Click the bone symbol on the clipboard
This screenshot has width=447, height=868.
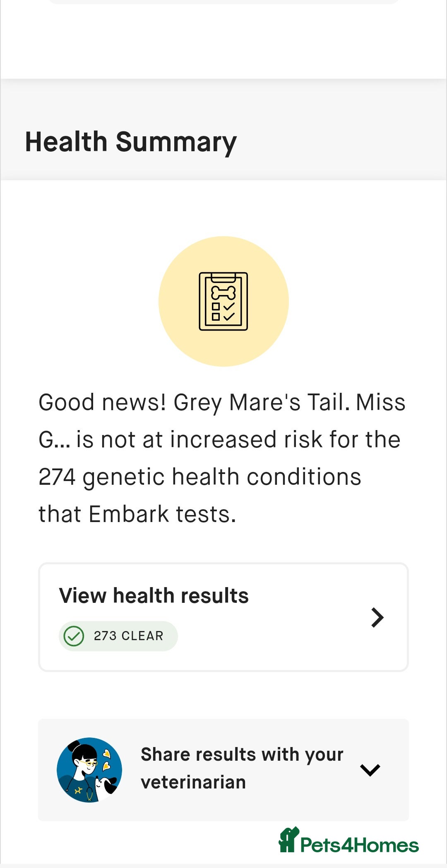point(223,293)
